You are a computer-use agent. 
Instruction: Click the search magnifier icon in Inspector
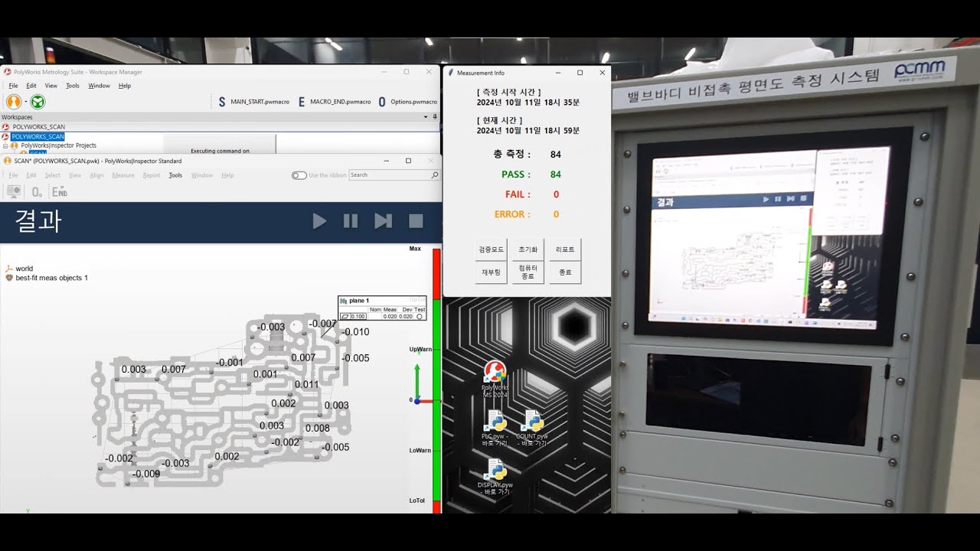point(435,175)
